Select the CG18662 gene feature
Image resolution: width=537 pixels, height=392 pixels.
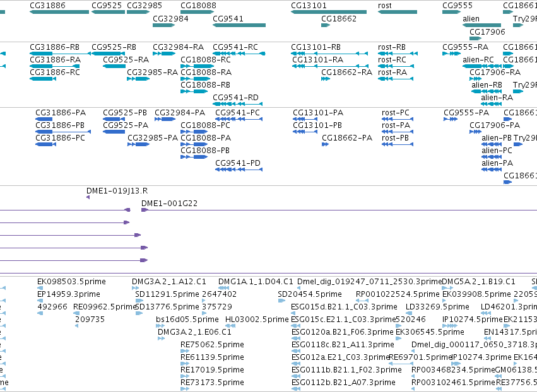pos(326,25)
